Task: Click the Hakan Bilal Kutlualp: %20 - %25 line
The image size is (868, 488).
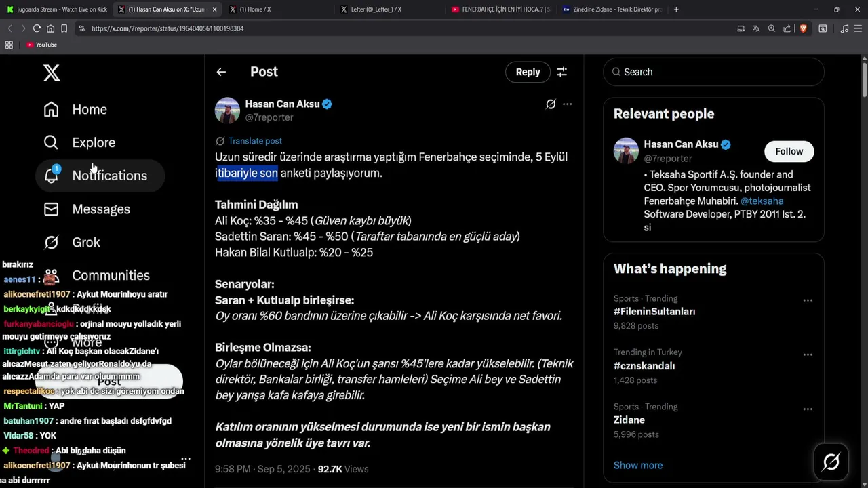Action: pos(294,252)
